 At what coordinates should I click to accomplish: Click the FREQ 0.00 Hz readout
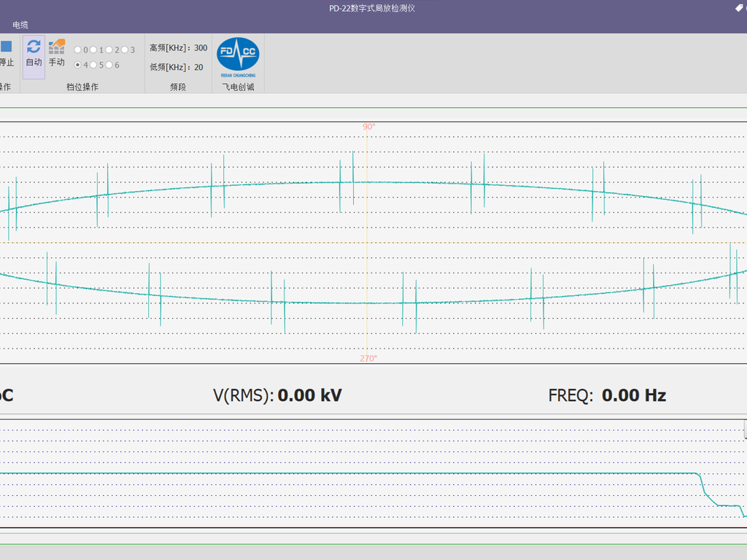633,396
